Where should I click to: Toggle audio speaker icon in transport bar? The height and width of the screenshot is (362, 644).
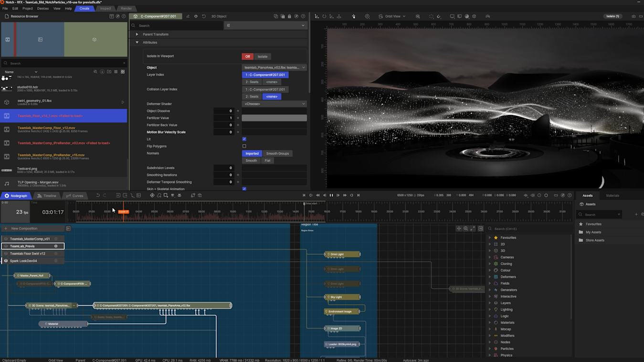pyautogui.click(x=533, y=195)
